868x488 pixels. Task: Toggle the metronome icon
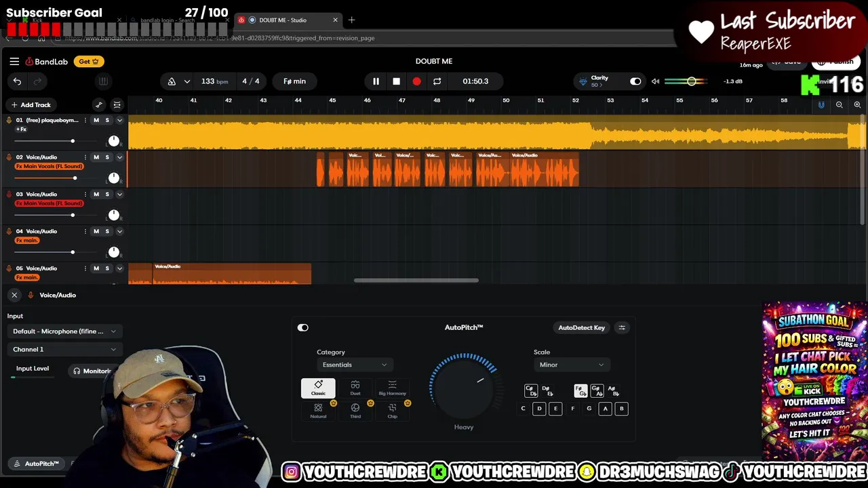(x=172, y=81)
